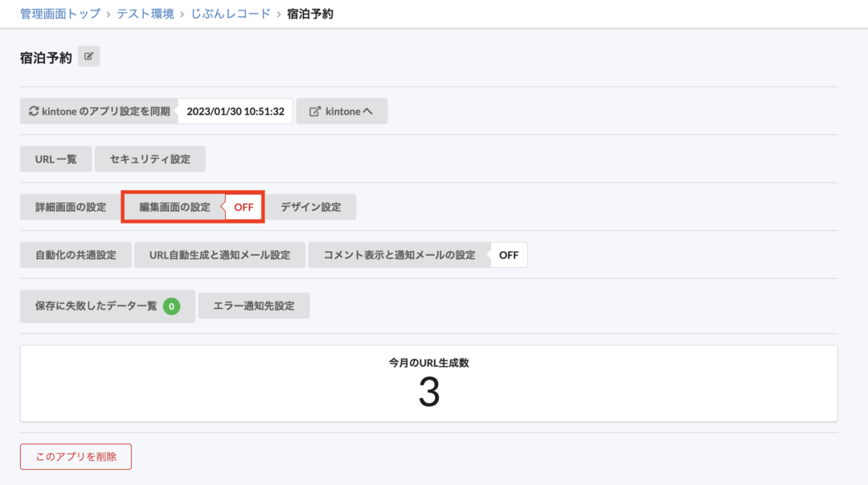Open 詳細画面の設定
The image size is (868, 485).
pos(71,207)
